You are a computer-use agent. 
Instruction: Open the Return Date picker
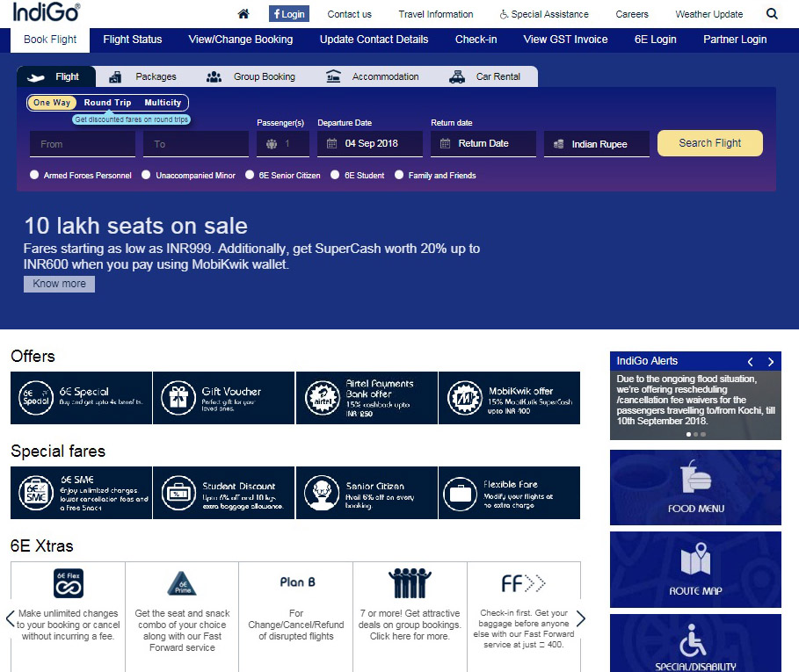click(483, 143)
